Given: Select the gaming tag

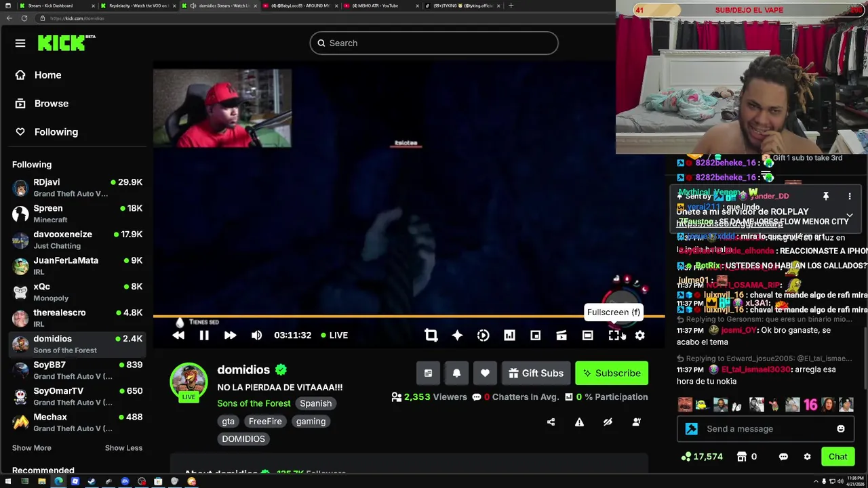Looking at the screenshot, I should click(x=311, y=422).
